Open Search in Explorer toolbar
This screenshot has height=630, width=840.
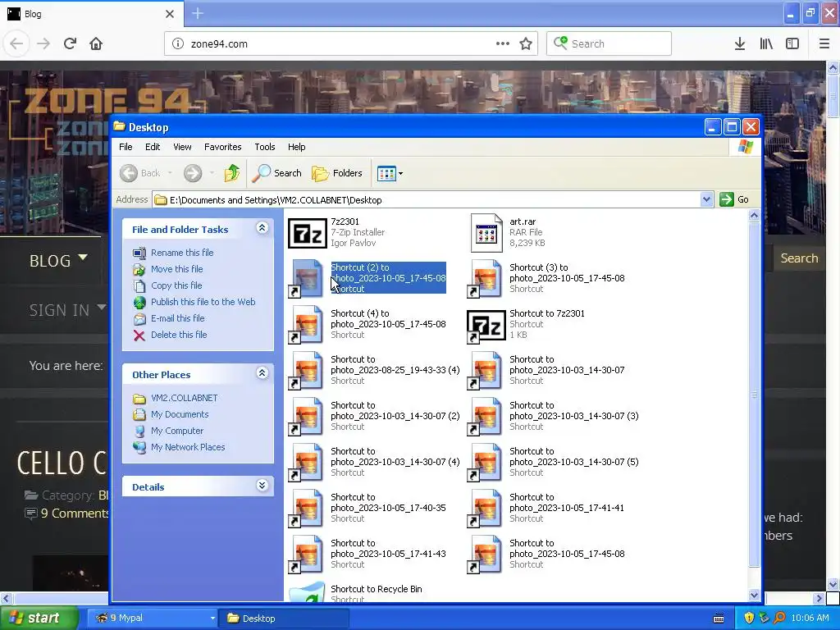(277, 173)
